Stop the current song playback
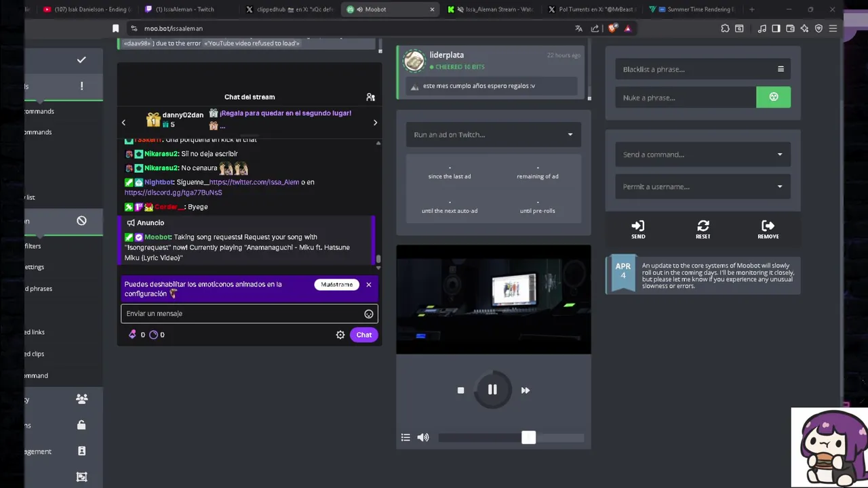 pos(460,390)
